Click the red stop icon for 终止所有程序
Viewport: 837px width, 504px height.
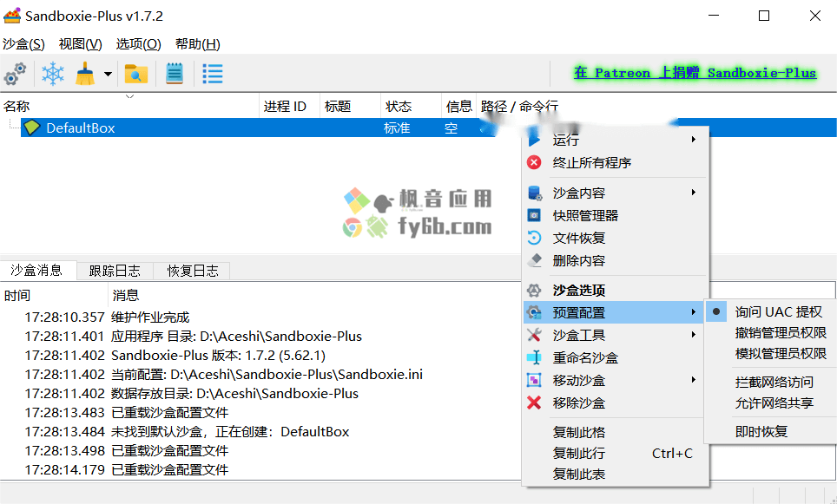pos(534,163)
